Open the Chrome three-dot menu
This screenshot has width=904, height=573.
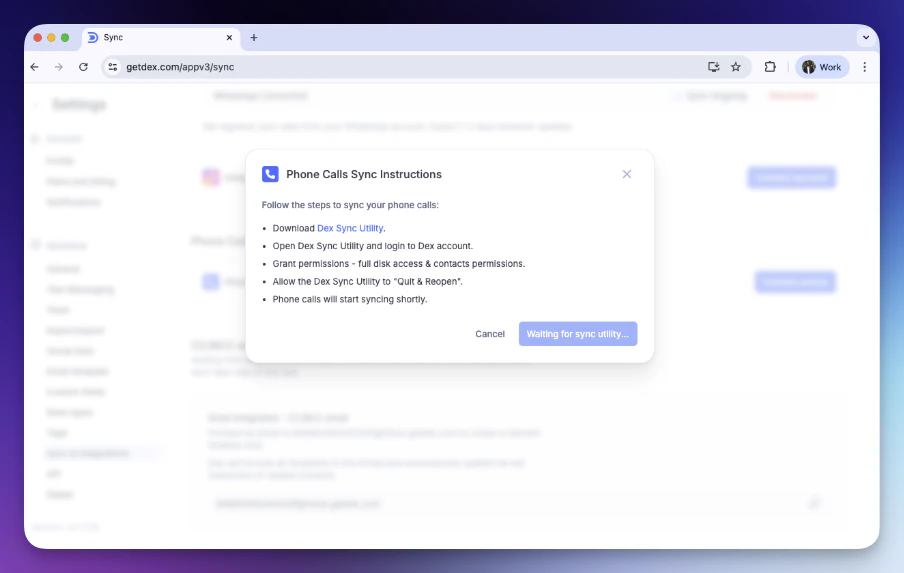pos(864,67)
